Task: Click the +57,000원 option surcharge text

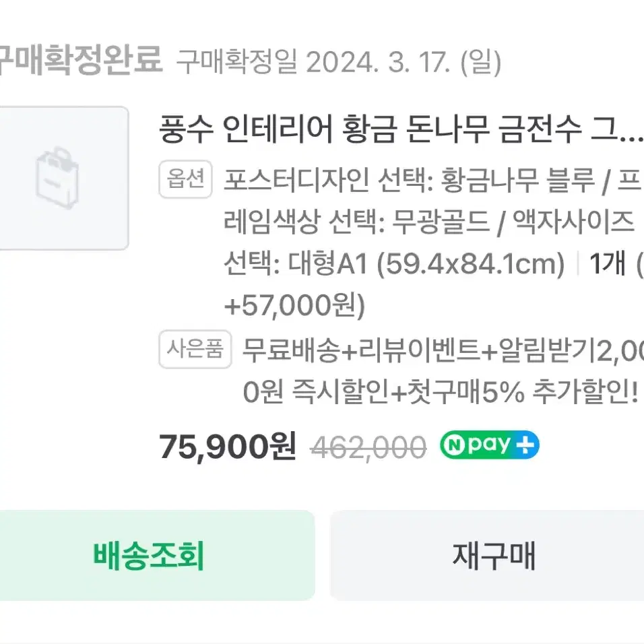Action: pyautogui.click(x=294, y=306)
